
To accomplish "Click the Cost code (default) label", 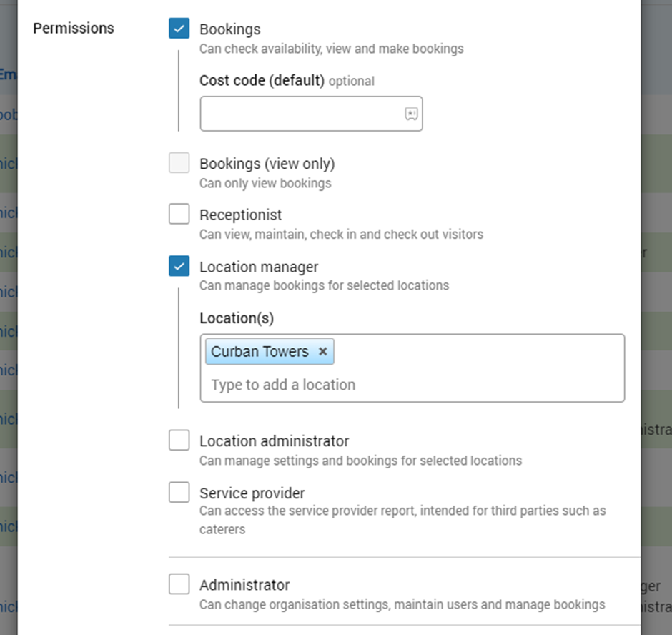I will (x=262, y=80).
